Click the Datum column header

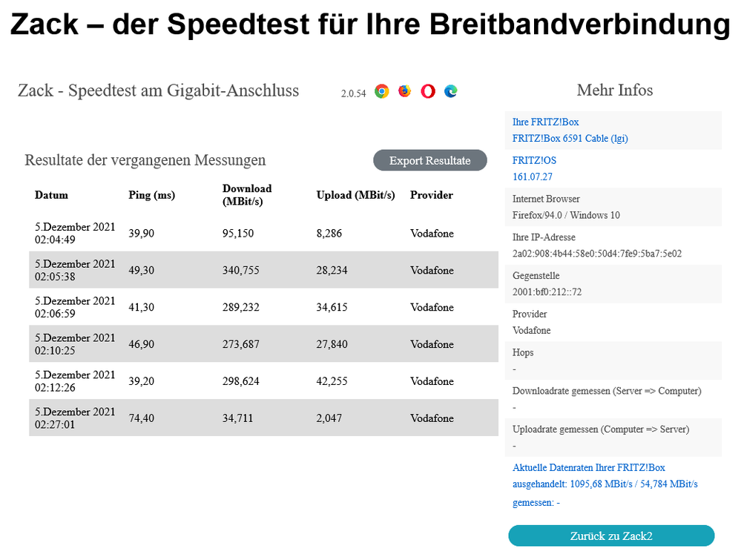[51, 195]
